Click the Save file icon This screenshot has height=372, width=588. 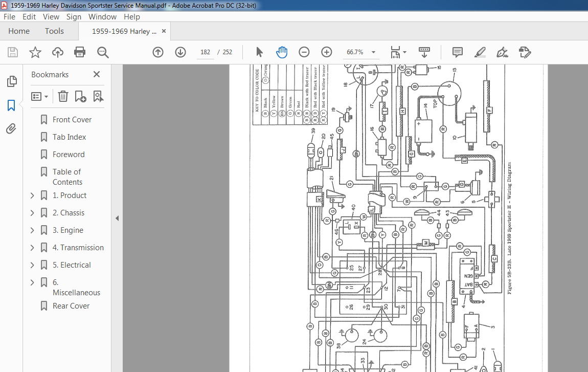tap(13, 52)
